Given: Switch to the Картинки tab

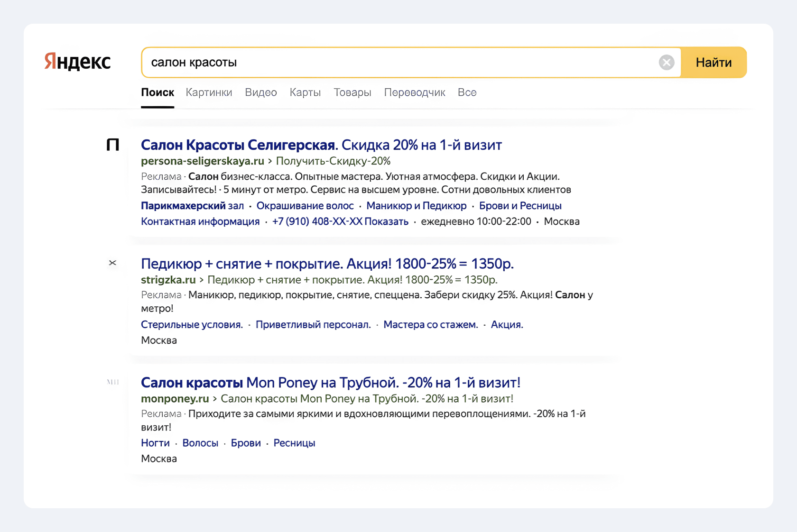Looking at the screenshot, I should click(x=209, y=92).
